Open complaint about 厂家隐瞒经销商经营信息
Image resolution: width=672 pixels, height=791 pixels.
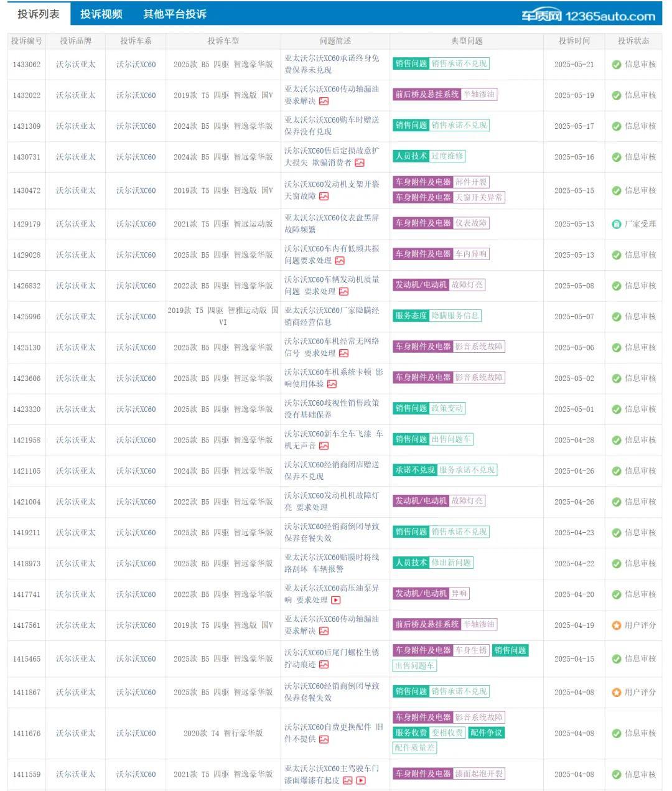332,316
